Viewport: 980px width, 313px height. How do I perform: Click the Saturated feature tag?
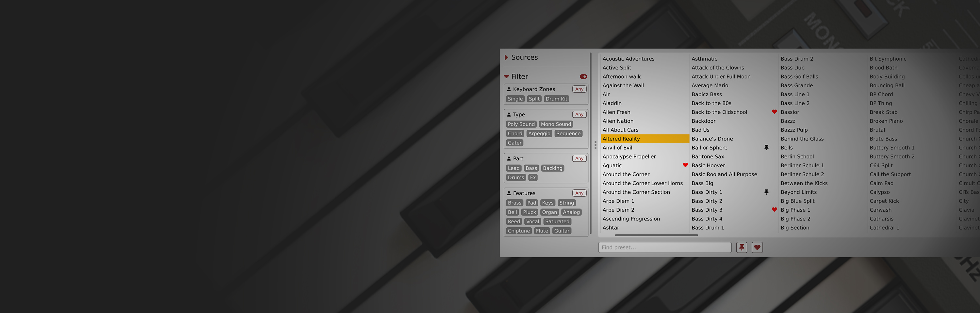[x=557, y=221]
